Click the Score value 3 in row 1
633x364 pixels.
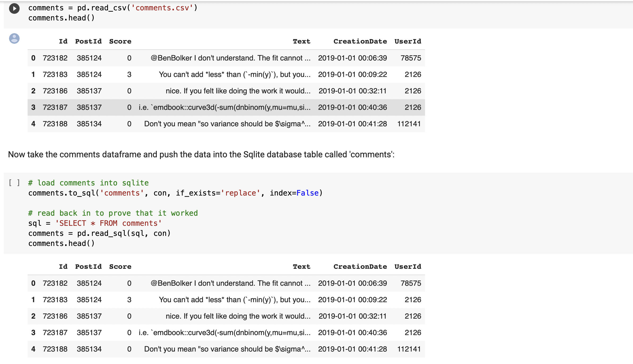click(x=129, y=75)
